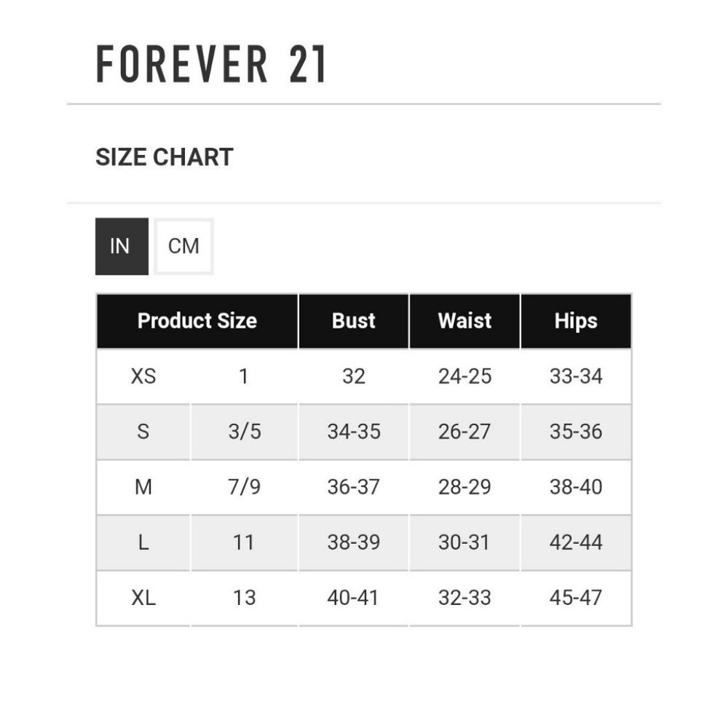The height and width of the screenshot is (728, 728).
Task: Select the XL size label
Action: [145, 598]
